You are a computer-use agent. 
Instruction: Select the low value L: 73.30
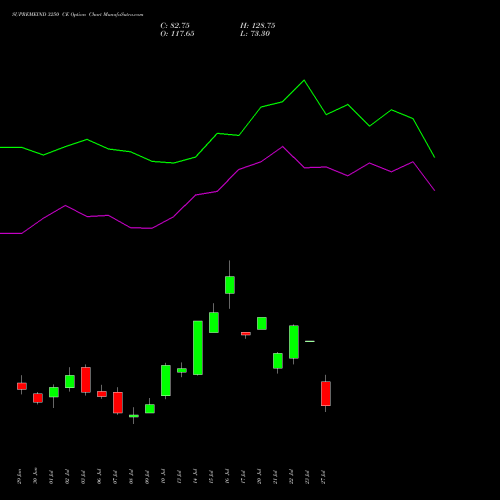255,34
